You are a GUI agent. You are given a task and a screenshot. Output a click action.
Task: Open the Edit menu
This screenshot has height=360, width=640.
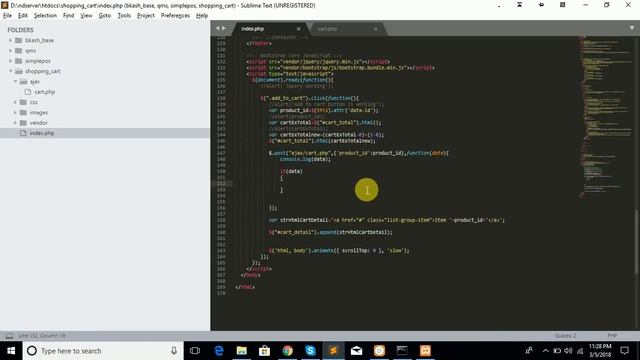click(x=23, y=16)
